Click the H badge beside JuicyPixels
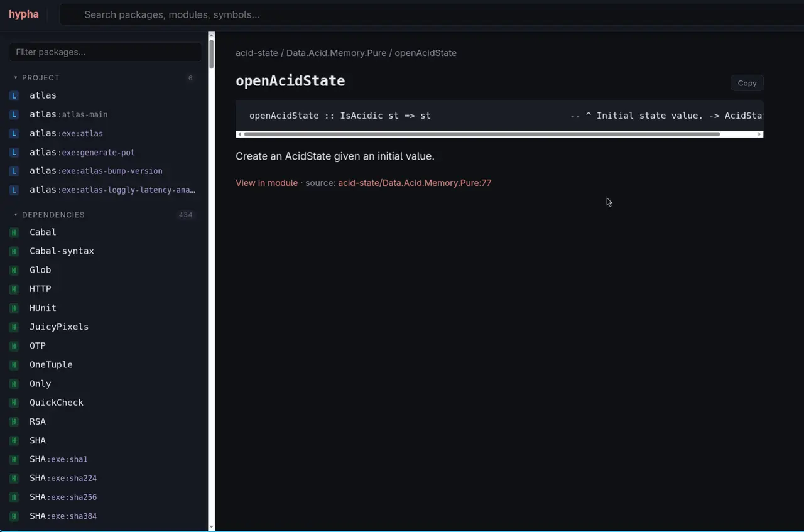The image size is (804, 532). pyautogui.click(x=14, y=327)
